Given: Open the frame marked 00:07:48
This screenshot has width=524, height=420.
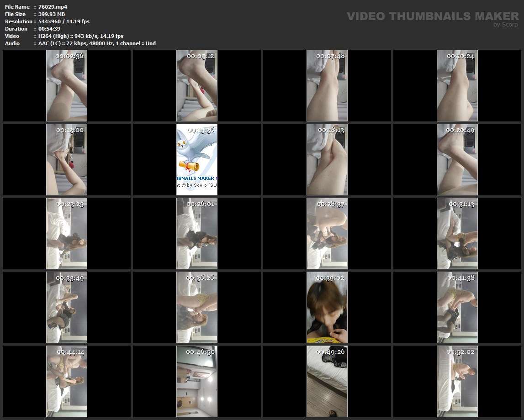Looking at the screenshot, I should click(x=327, y=85).
